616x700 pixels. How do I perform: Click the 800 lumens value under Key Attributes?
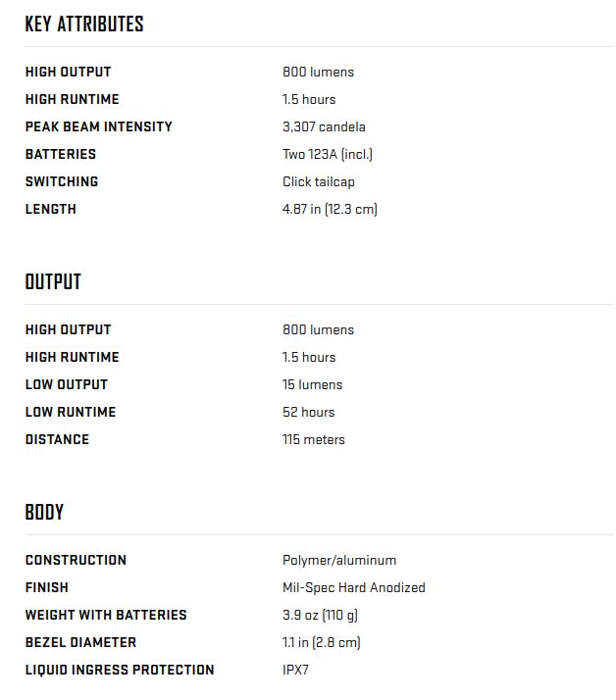click(318, 72)
